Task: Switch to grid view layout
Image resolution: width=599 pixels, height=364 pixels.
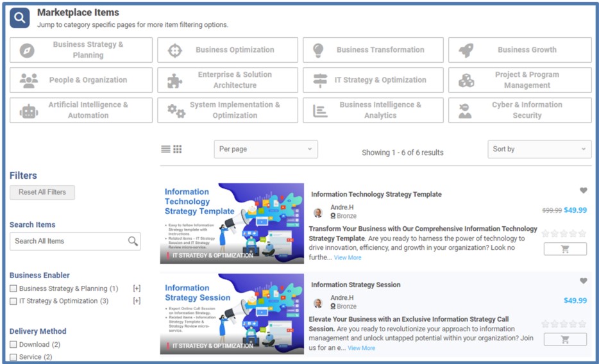Action: click(x=178, y=149)
